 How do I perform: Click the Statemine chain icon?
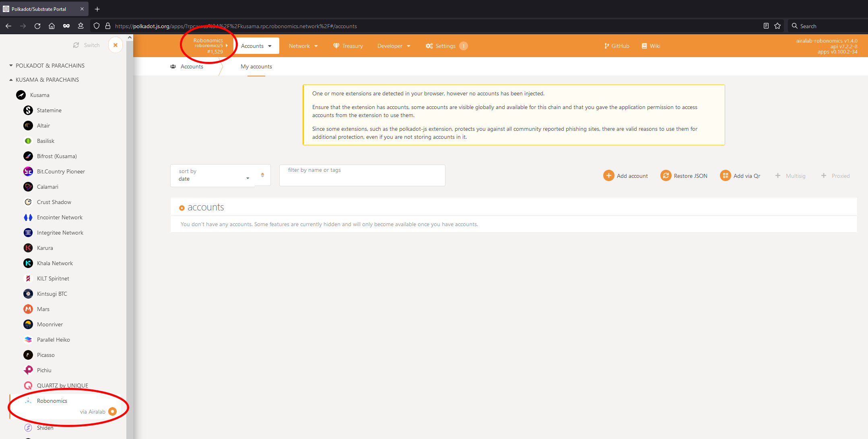tap(28, 110)
